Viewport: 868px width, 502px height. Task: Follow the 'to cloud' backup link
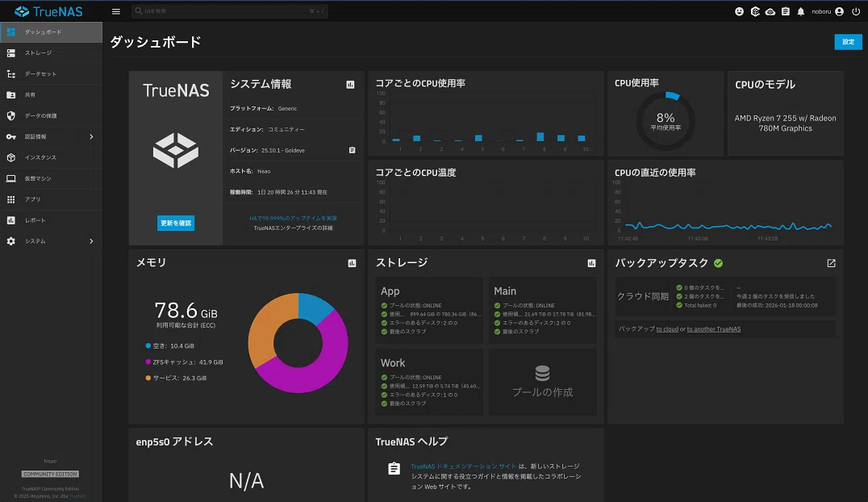point(667,329)
